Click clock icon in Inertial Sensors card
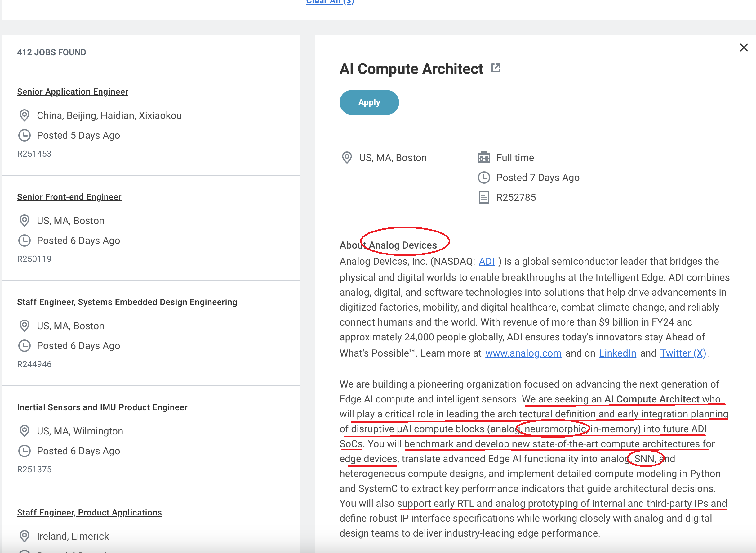756x553 pixels. point(24,451)
